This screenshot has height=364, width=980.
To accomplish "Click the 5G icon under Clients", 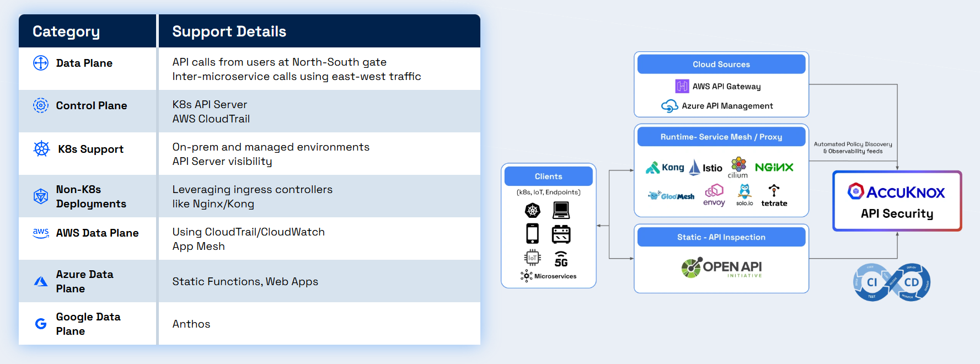I will pyautogui.click(x=561, y=259).
